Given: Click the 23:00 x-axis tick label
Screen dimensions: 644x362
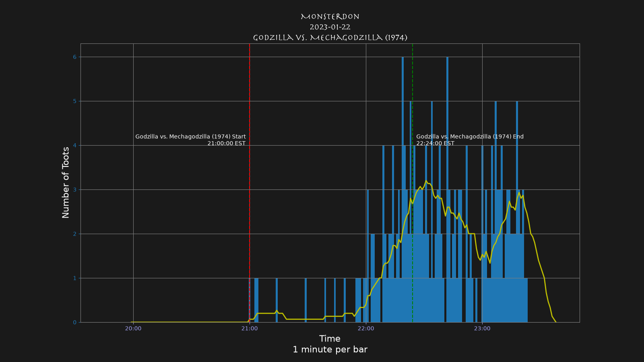Looking at the screenshot, I should (x=482, y=329).
